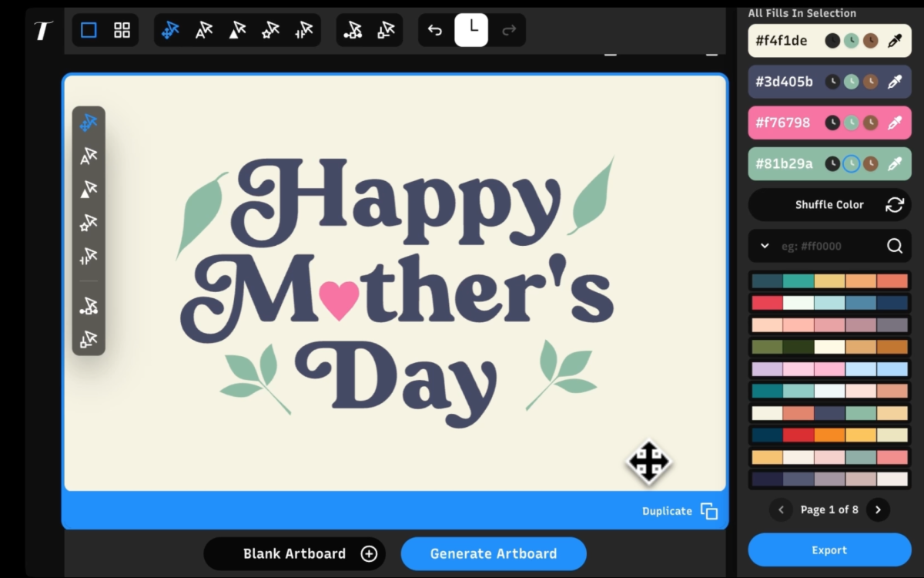
Task: Apply the palette row starting with olive green
Action: tap(830, 347)
